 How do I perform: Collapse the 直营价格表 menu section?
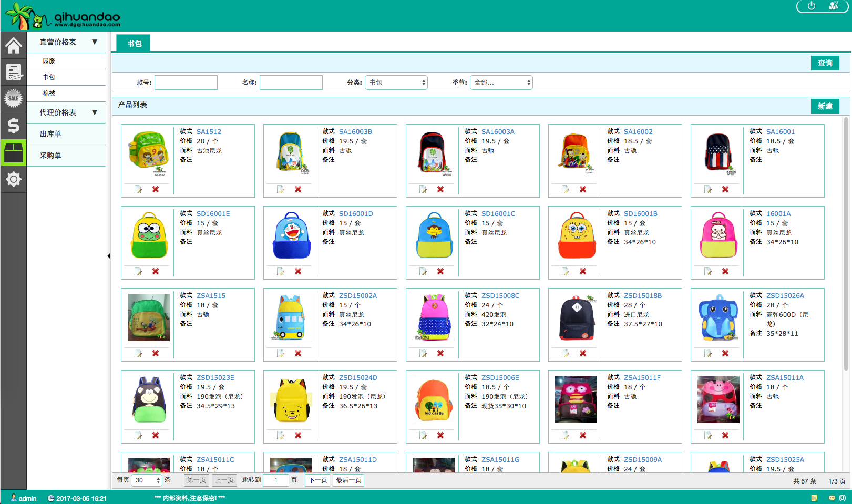(95, 42)
